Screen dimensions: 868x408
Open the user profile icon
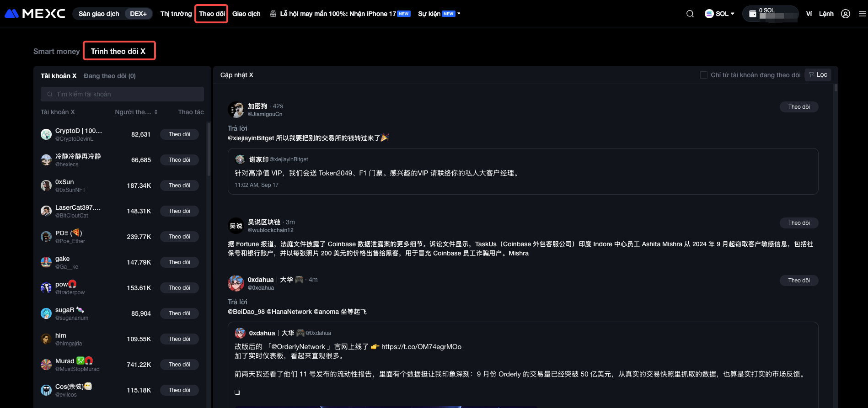(846, 14)
